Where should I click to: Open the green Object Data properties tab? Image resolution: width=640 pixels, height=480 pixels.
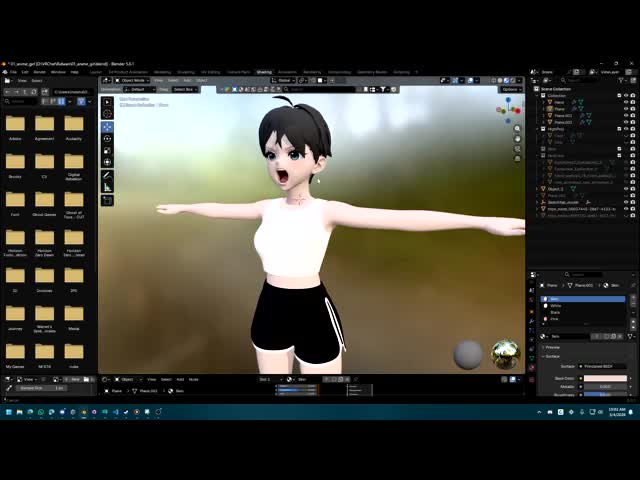[x=532, y=358]
